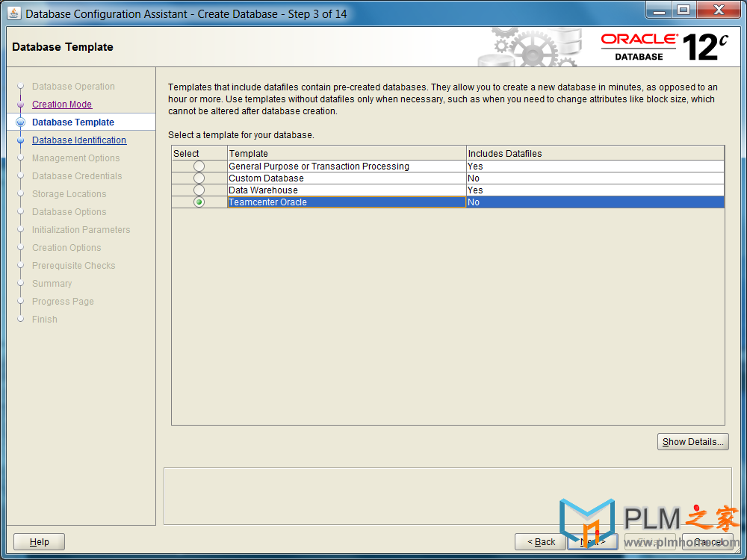The width and height of the screenshot is (747, 560).
Task: Maximize the Database Configuration Assistant window
Action: tap(684, 10)
